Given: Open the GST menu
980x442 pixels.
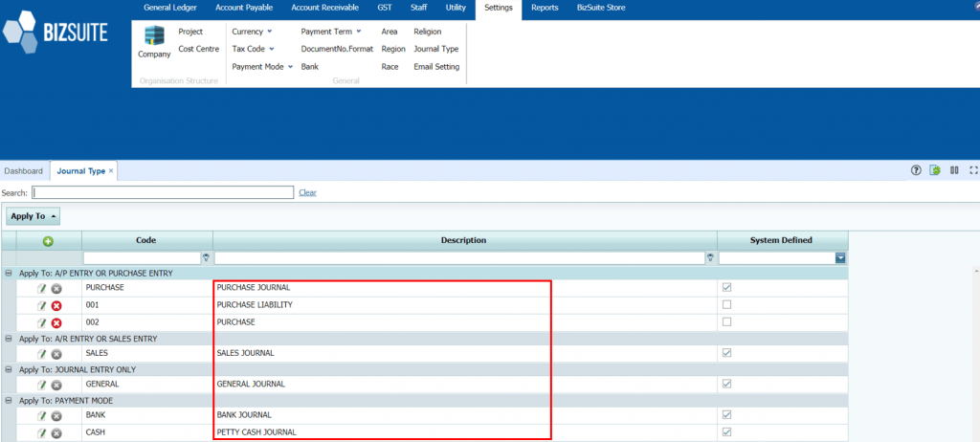Looking at the screenshot, I should click(x=385, y=8).
